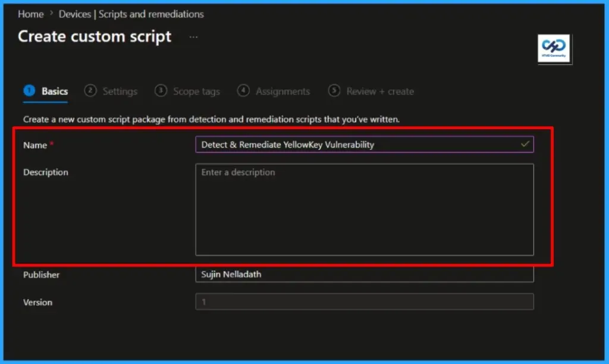Click the Create custom script heading

(x=95, y=36)
